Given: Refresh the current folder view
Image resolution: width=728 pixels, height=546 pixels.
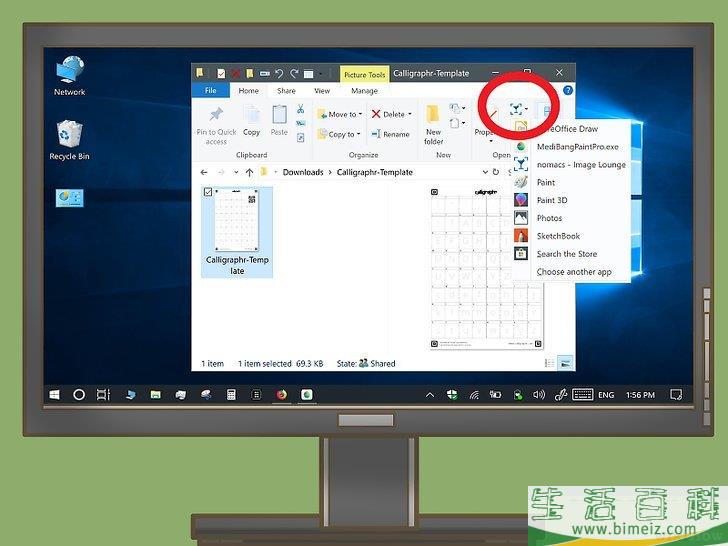Looking at the screenshot, I should (496, 172).
